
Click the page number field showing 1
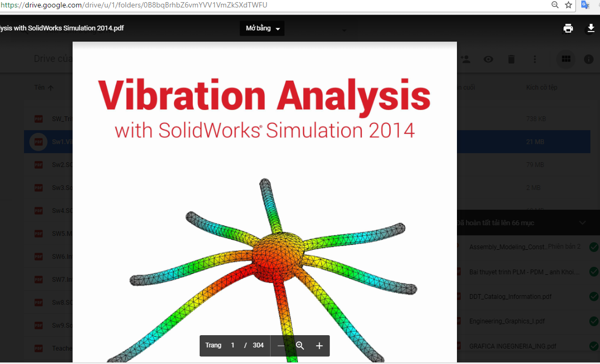tap(233, 345)
